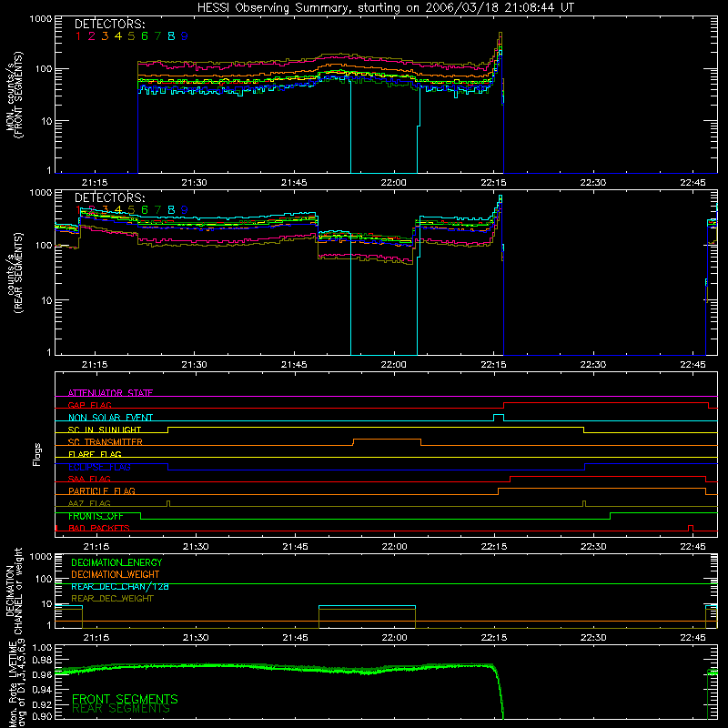This screenshot has height=728, width=728.
Task: Click the FLARE_FLAG label
Action: click(x=95, y=454)
